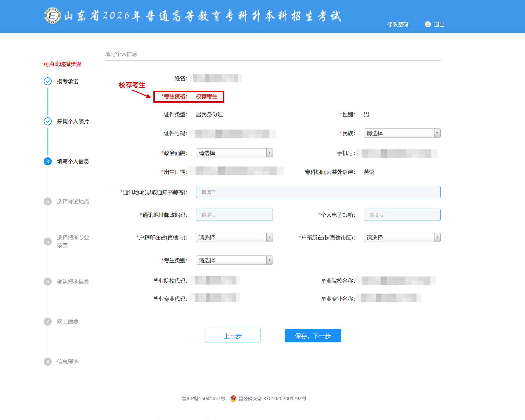The width and height of the screenshot is (525, 420).
Task: Select the 户籍所在市(直辖市区) dropdown
Action: pos(402,238)
